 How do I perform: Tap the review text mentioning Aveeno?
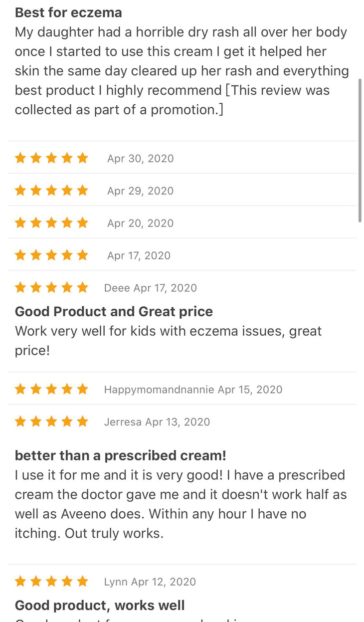pyautogui.click(x=180, y=504)
